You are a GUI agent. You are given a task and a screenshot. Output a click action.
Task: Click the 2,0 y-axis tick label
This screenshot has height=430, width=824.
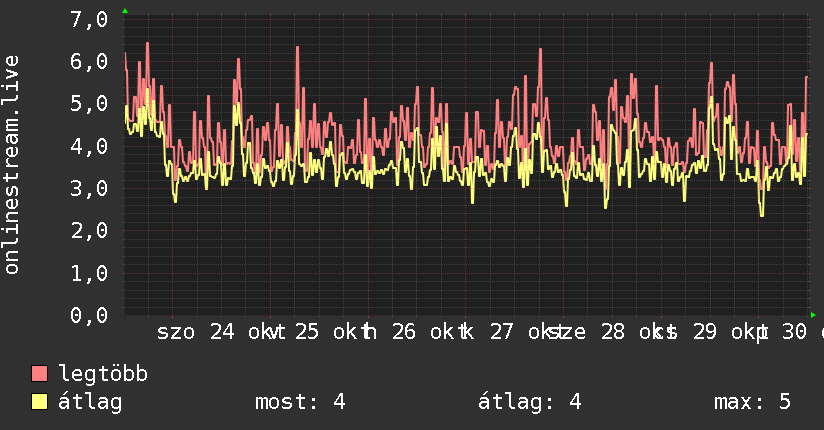[89, 230]
